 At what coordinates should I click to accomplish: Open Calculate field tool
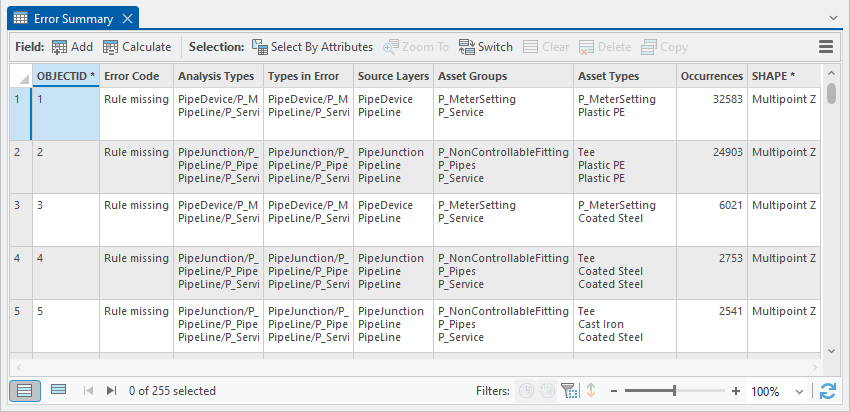(111, 47)
